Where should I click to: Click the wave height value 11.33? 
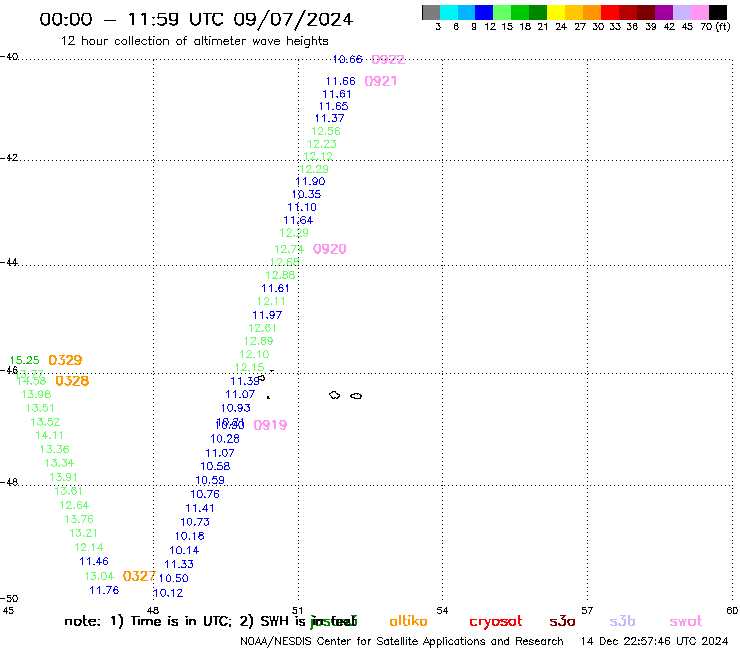179,564
